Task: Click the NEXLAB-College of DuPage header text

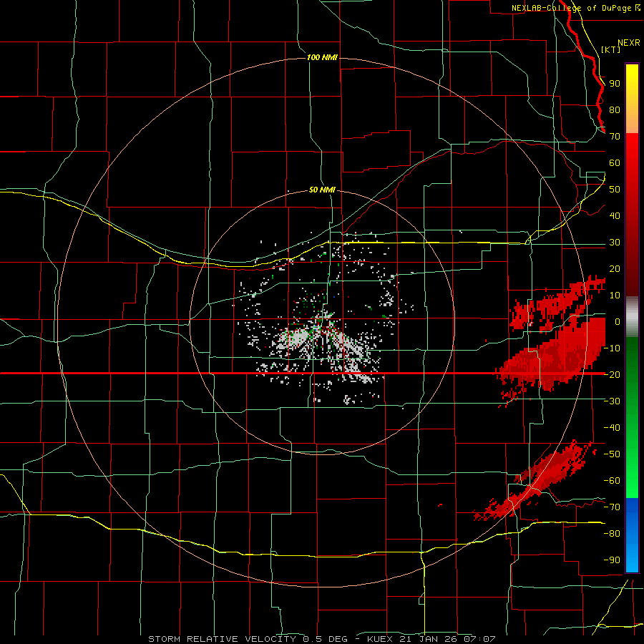Action: pyautogui.click(x=576, y=8)
